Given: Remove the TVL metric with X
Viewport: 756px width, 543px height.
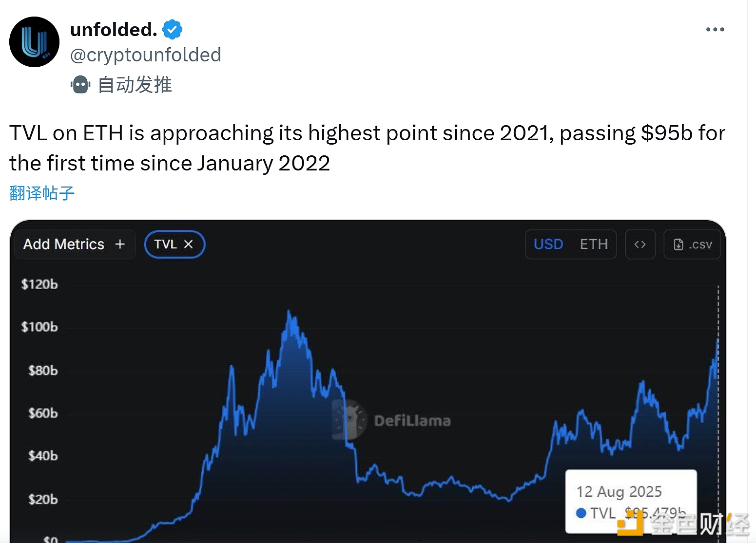Looking at the screenshot, I should click(189, 244).
